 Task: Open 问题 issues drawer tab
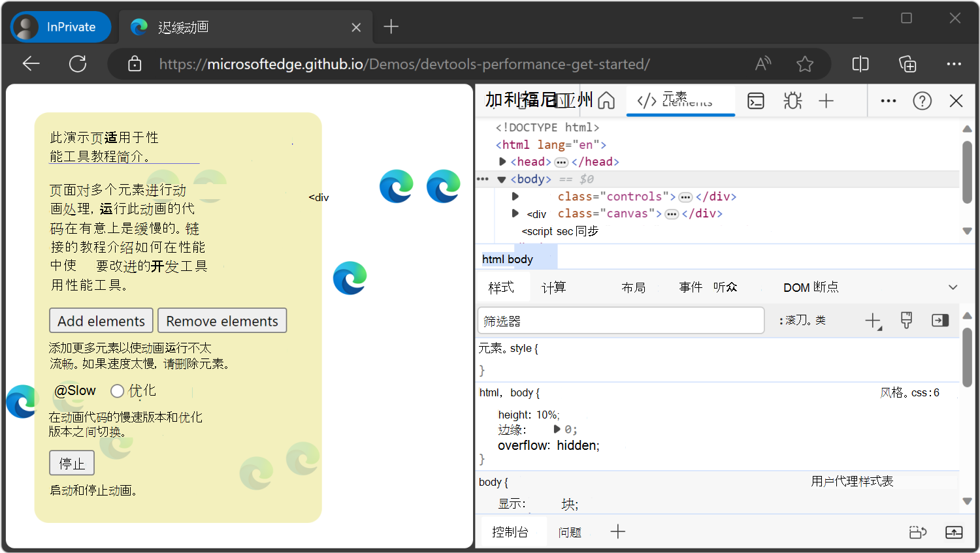(x=570, y=532)
